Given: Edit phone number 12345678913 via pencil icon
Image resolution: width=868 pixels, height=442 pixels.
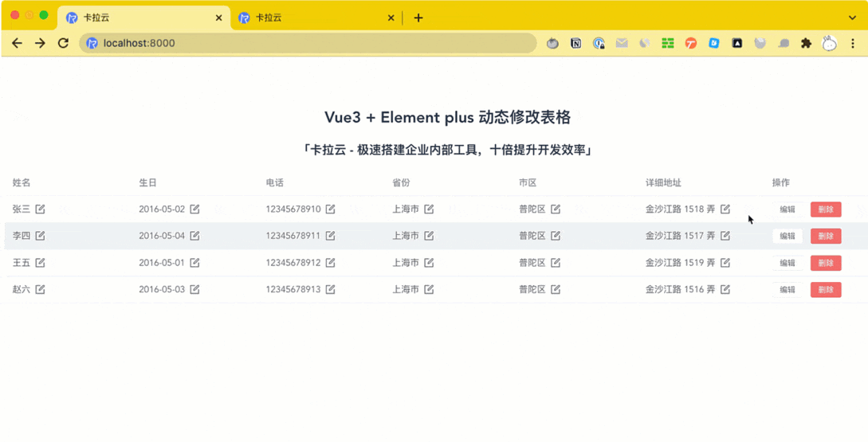Looking at the screenshot, I should click(330, 289).
